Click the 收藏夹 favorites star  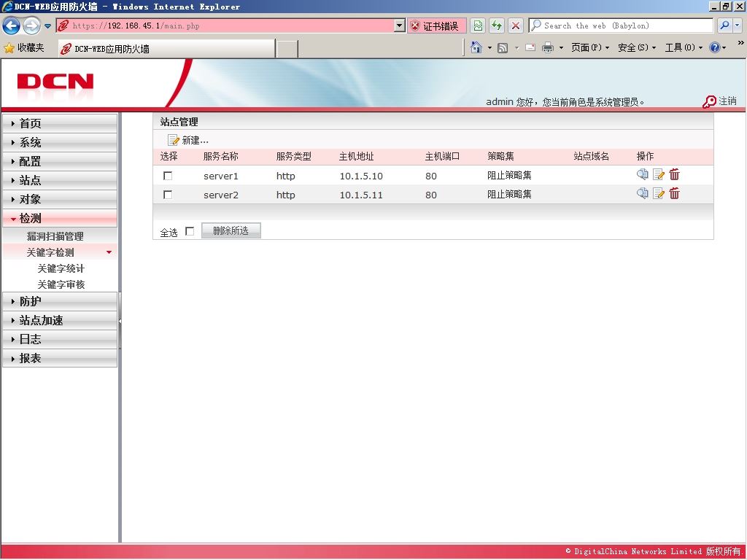9,48
